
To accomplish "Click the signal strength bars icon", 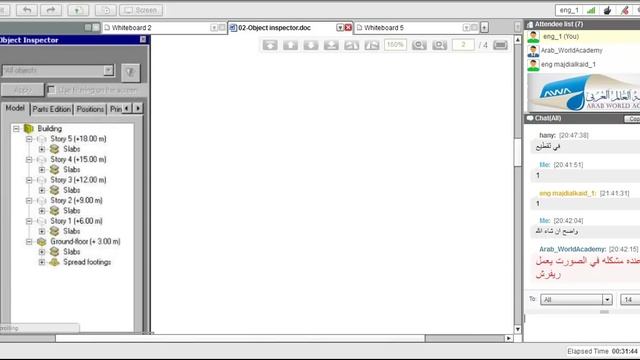I will coord(591,10).
